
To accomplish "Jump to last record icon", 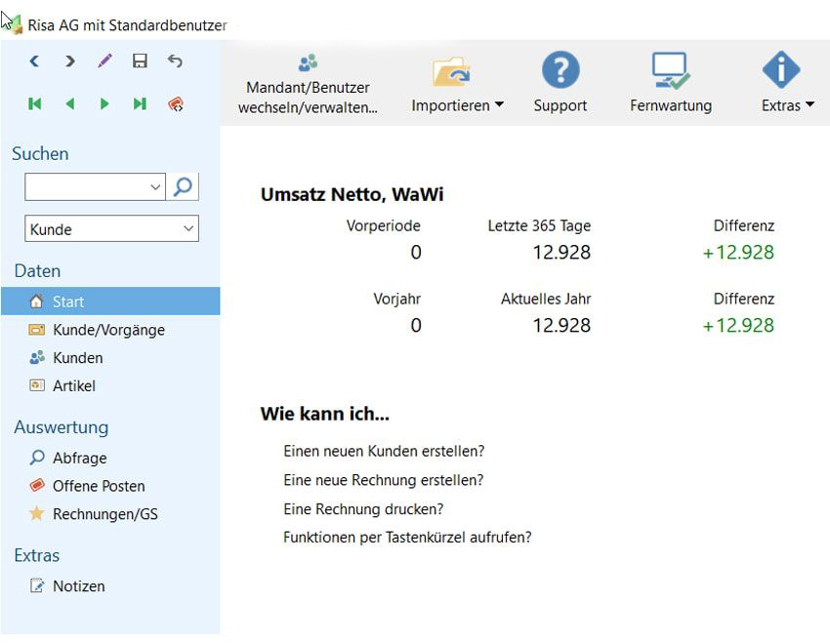I will point(140,103).
